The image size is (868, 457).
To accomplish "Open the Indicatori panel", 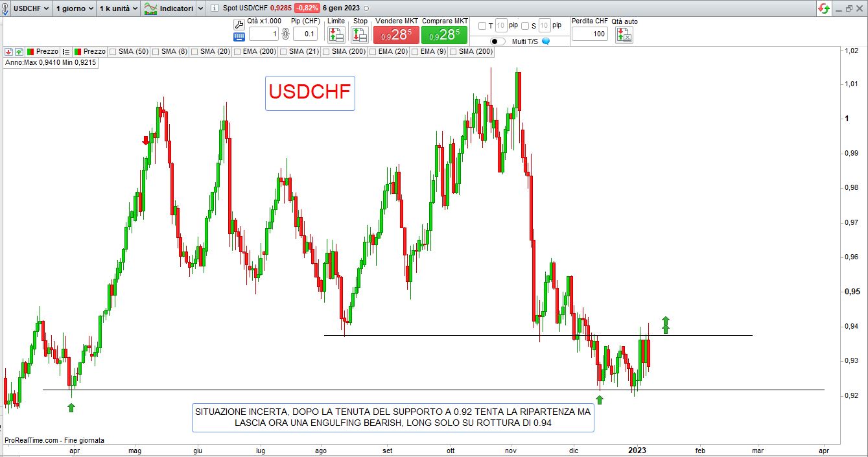I will 168,8.
